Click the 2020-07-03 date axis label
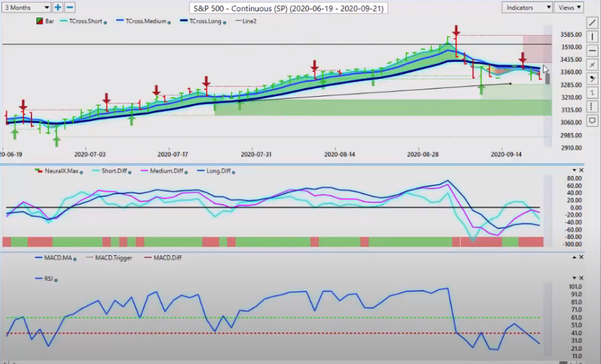This screenshot has width=601, height=364. pyautogui.click(x=90, y=154)
